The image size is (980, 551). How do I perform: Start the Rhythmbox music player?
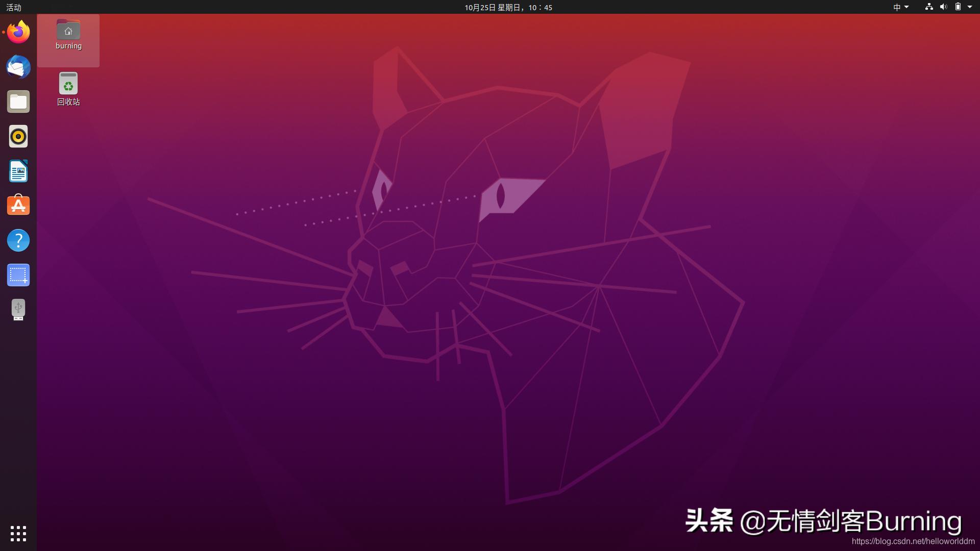(18, 136)
